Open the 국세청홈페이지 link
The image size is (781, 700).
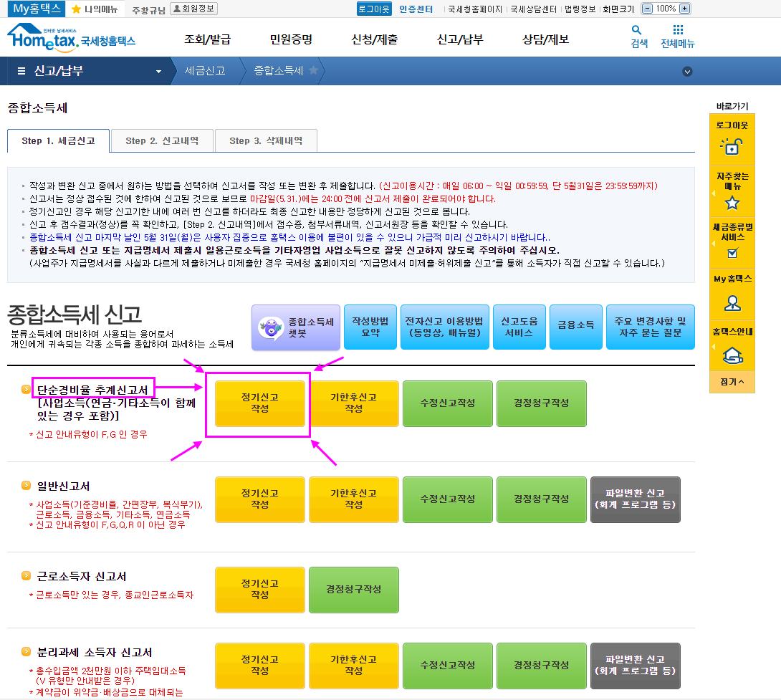tap(475, 9)
